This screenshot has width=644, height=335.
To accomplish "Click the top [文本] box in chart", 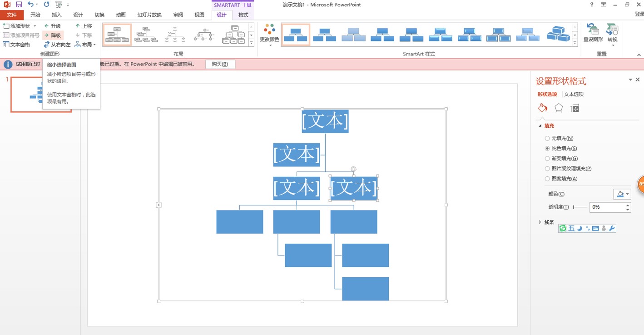I will (325, 121).
